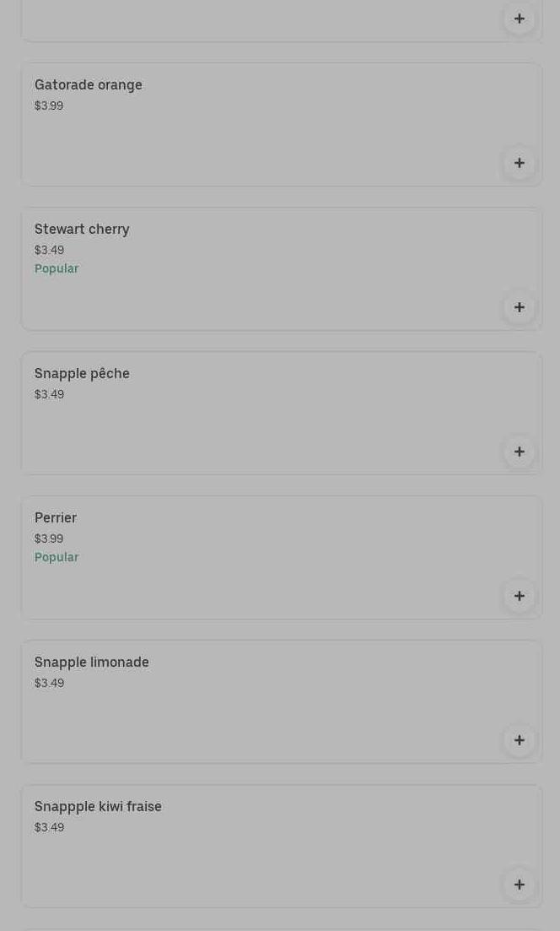Image resolution: width=560 pixels, height=931 pixels.
Task: Click price under Snappple kiwi fraise
Action: 49,827
